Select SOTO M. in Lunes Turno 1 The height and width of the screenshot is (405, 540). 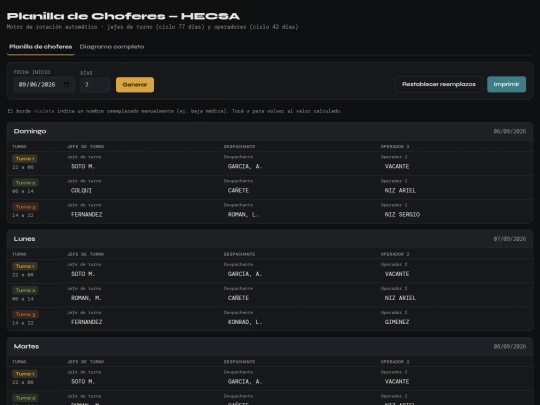(x=83, y=274)
